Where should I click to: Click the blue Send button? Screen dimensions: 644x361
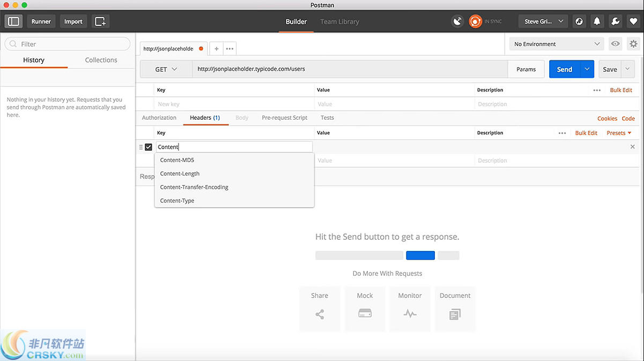point(565,69)
